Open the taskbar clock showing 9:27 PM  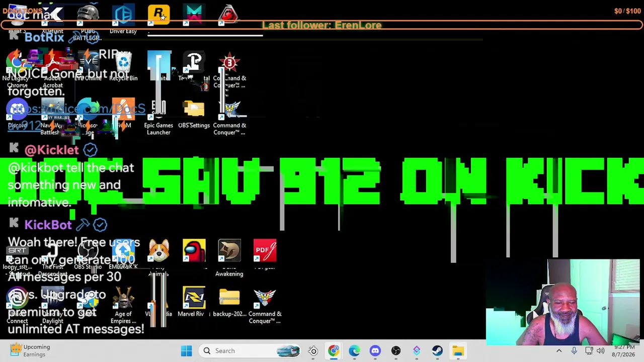624,351
